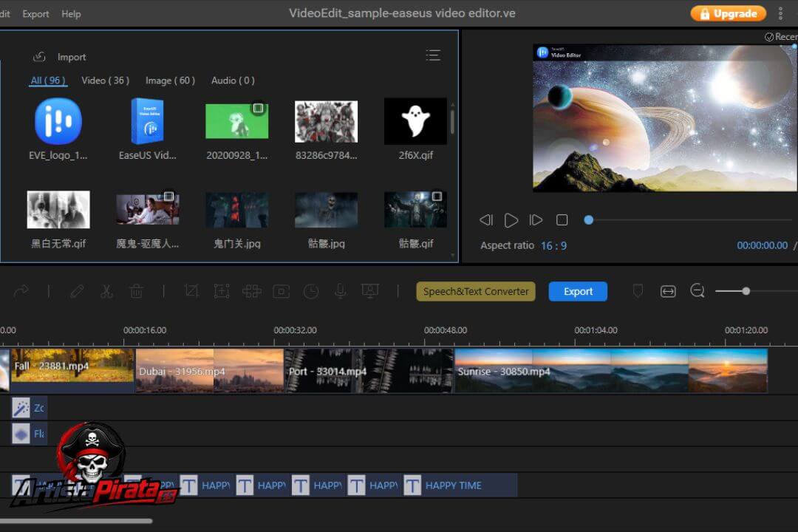Select the 83286c9784... image thumbnail
Viewport: 798px width, 532px height.
[327, 121]
